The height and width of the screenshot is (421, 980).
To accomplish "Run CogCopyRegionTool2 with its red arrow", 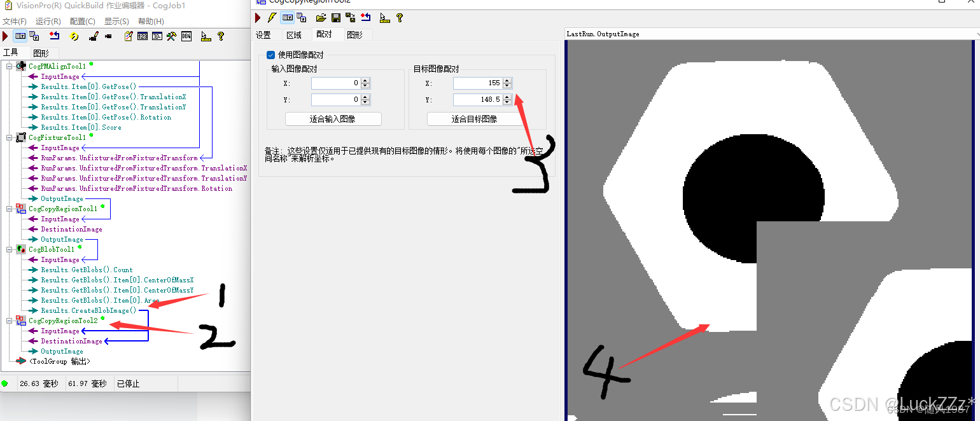I will tap(258, 17).
